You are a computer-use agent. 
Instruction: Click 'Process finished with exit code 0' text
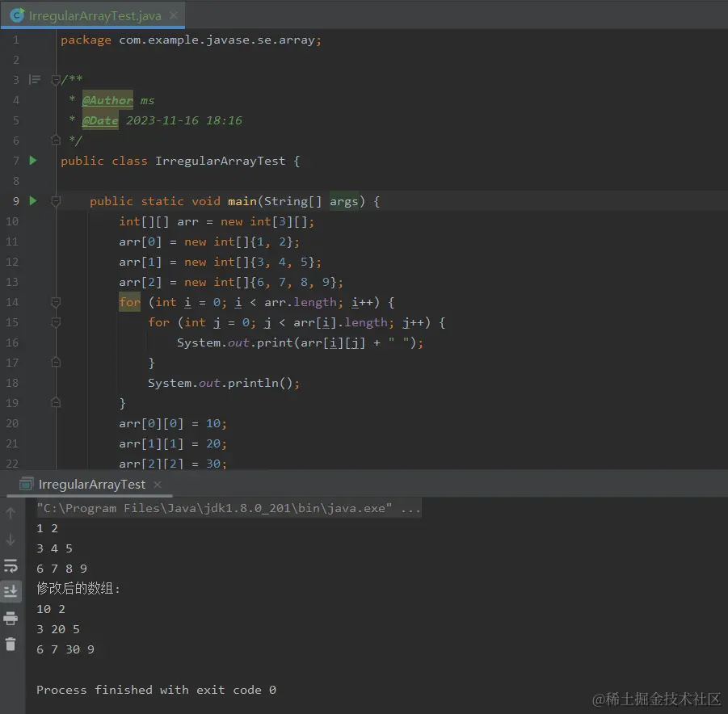[x=157, y=690]
